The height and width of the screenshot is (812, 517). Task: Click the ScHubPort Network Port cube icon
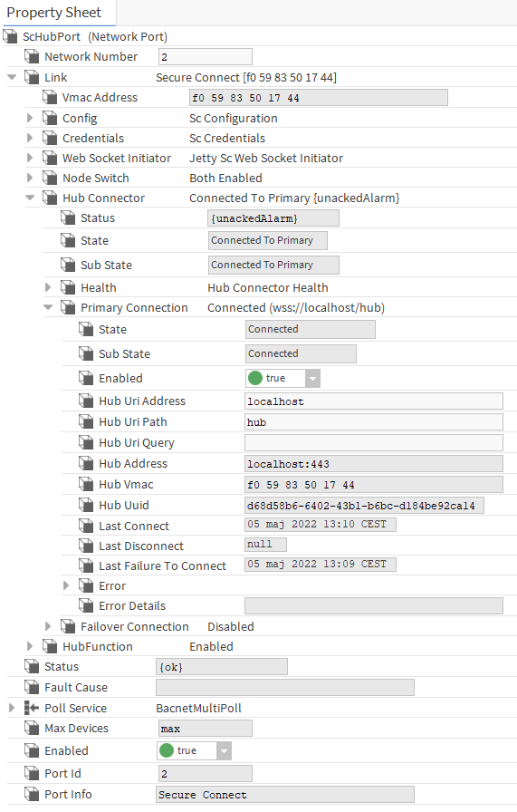click(10, 36)
